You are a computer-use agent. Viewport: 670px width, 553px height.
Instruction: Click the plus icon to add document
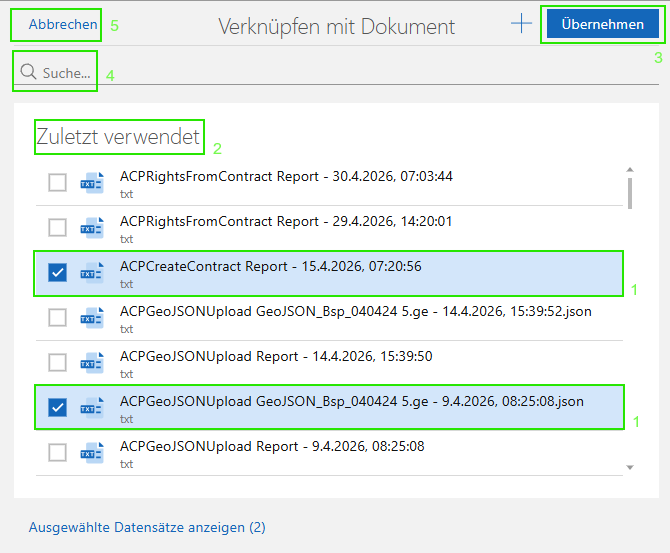521,23
